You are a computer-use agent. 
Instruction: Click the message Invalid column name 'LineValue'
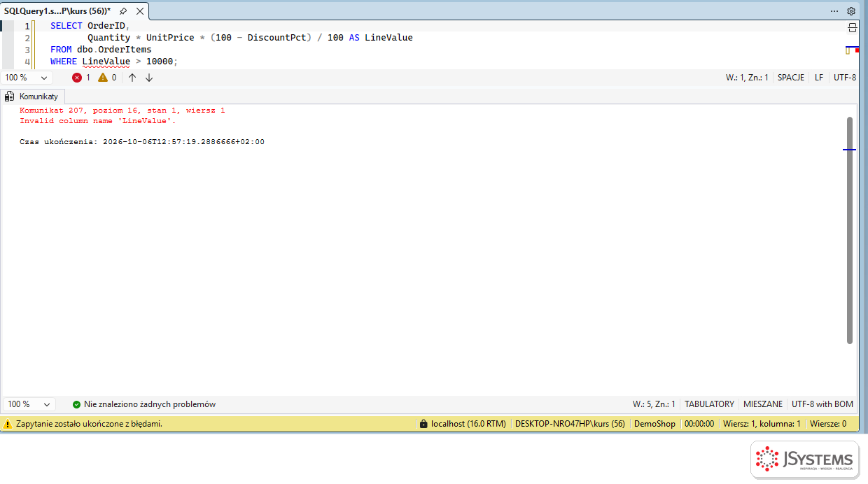click(98, 121)
